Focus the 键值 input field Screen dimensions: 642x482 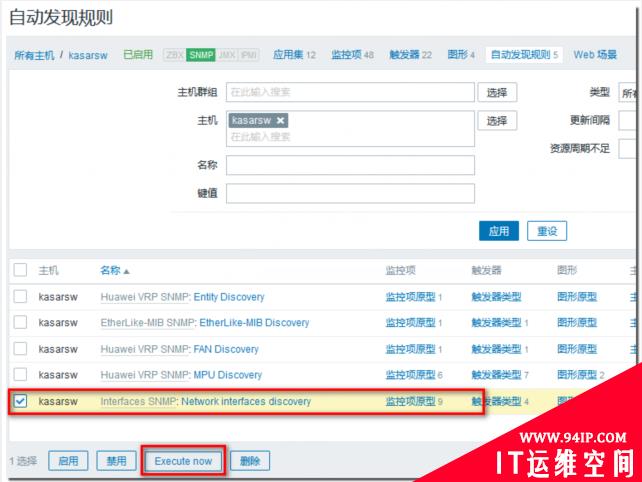(x=350, y=193)
